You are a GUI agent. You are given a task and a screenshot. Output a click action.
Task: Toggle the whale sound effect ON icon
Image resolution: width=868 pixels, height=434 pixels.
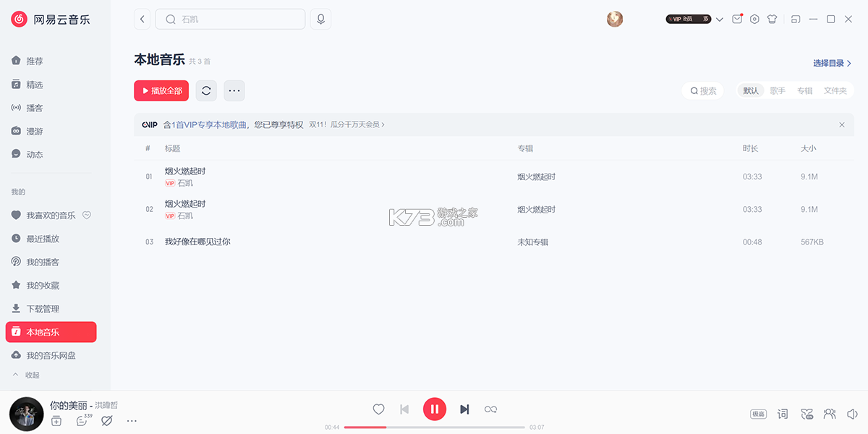point(807,414)
